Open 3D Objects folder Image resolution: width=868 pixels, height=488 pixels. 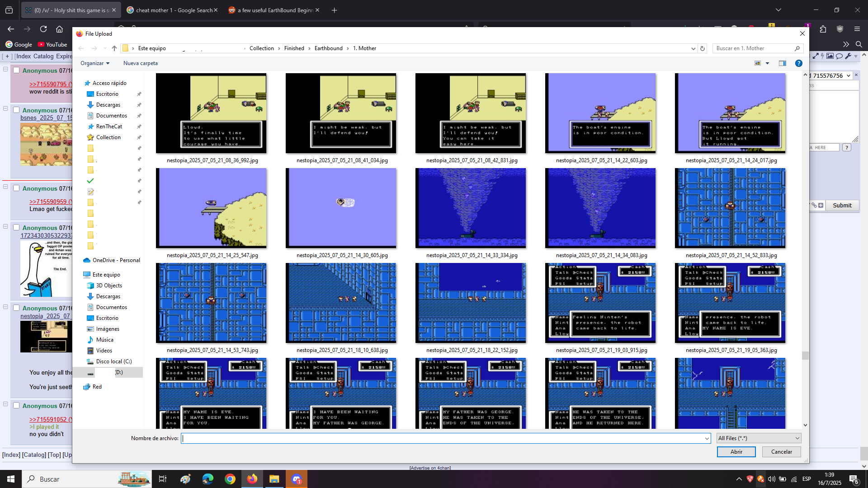coord(109,286)
